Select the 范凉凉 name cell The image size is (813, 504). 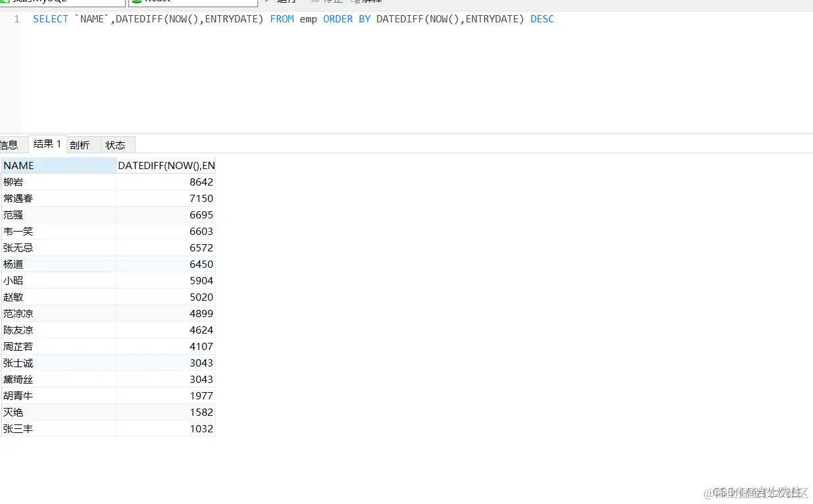tap(59, 314)
